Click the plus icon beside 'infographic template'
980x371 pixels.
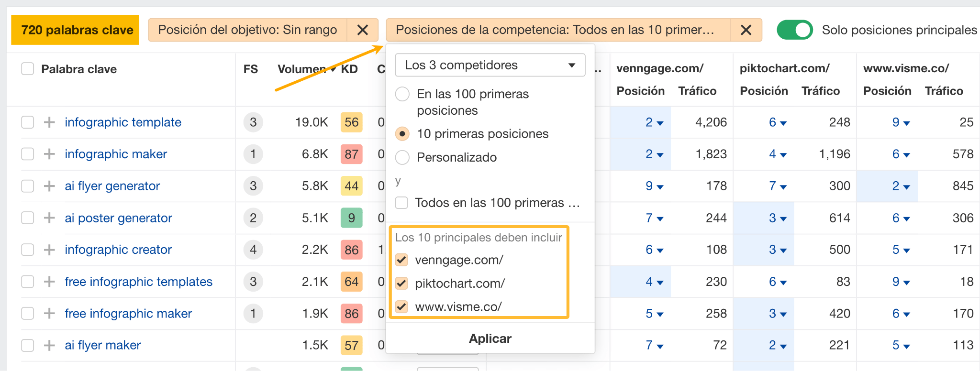click(x=49, y=122)
